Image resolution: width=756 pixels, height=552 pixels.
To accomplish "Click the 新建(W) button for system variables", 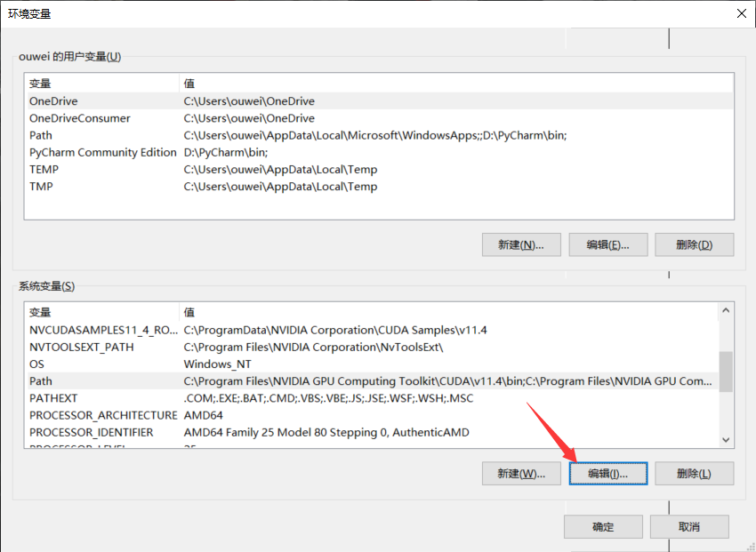I will pyautogui.click(x=521, y=473).
